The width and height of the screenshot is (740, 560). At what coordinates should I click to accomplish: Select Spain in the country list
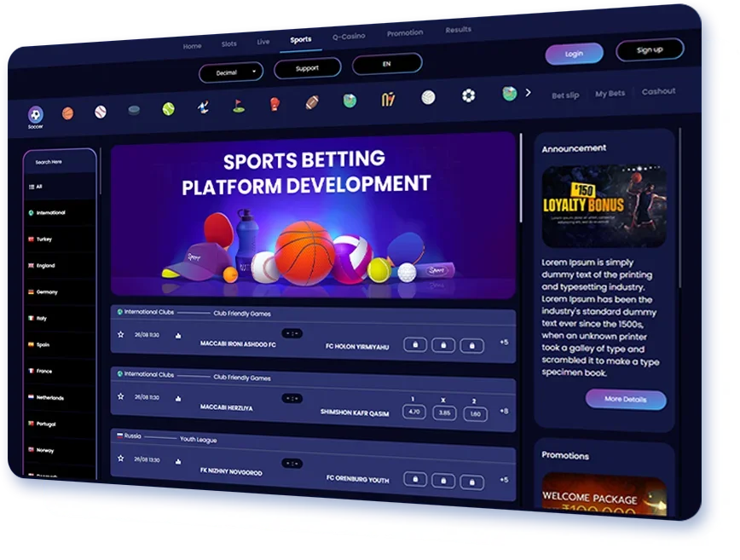(x=60, y=345)
